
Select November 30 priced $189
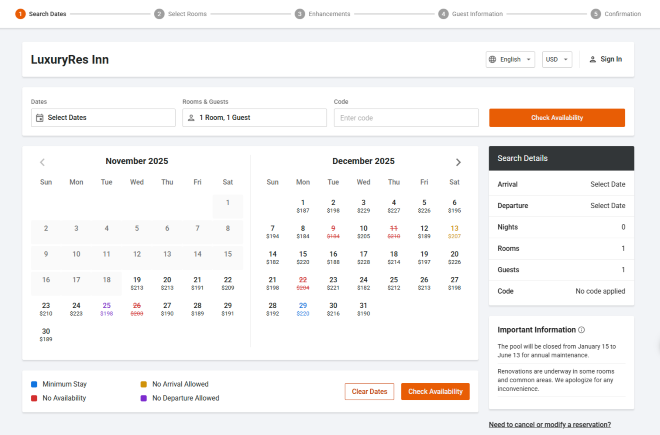(46, 335)
